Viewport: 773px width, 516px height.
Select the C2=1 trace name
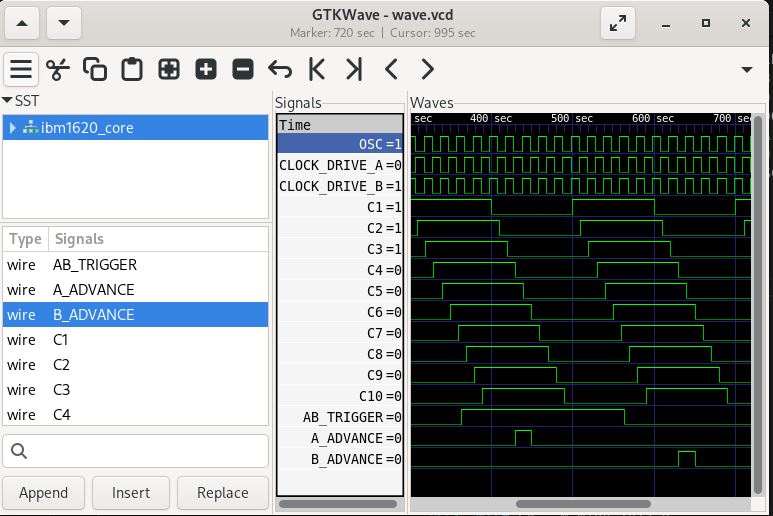[340, 228]
